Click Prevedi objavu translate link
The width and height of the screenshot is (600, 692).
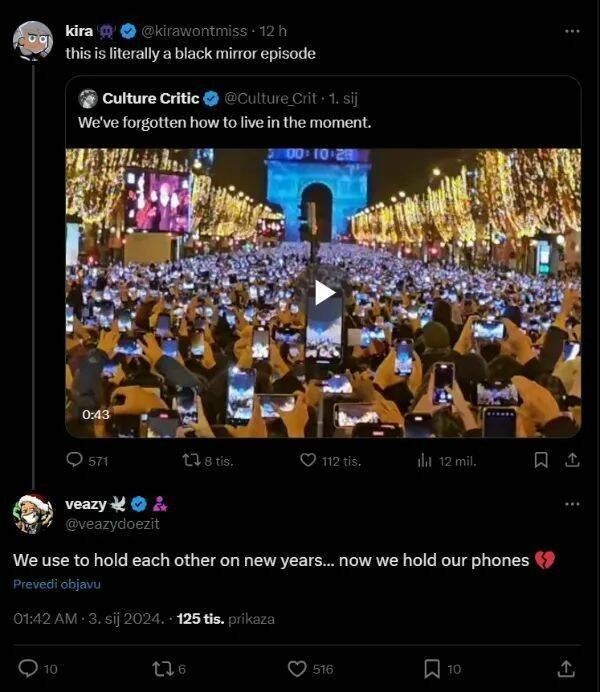tap(57, 584)
